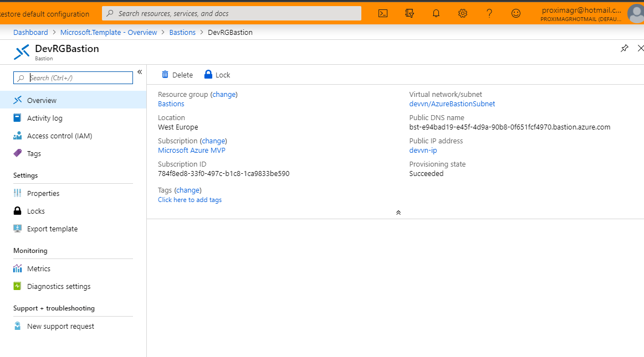Open Directory and subscription filter icon
Screen dimensions: 644x357
[x=410, y=13]
